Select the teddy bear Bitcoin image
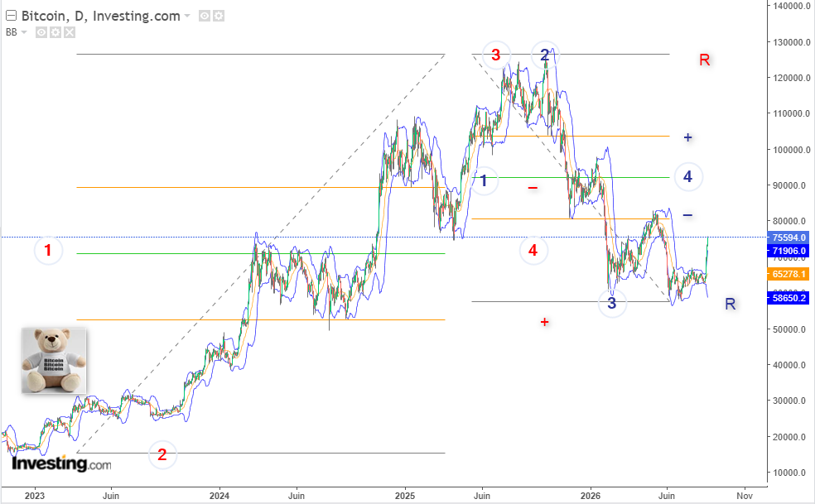Image resolution: width=815 pixels, height=504 pixels. tap(54, 361)
